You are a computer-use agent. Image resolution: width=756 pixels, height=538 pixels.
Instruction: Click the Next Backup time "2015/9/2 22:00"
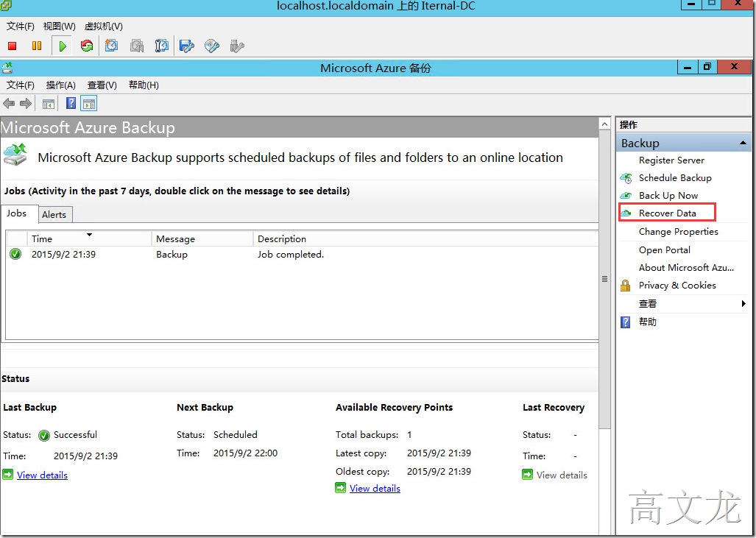coord(245,453)
